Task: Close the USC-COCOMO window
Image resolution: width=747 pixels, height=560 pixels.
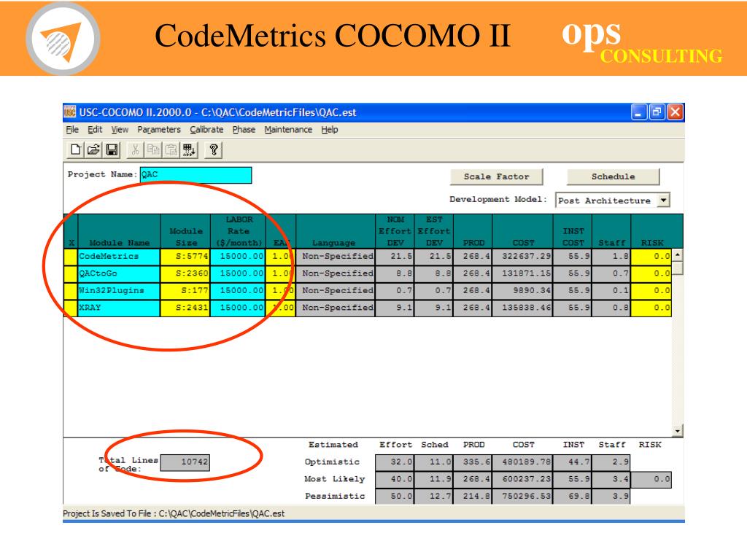Action: click(675, 112)
